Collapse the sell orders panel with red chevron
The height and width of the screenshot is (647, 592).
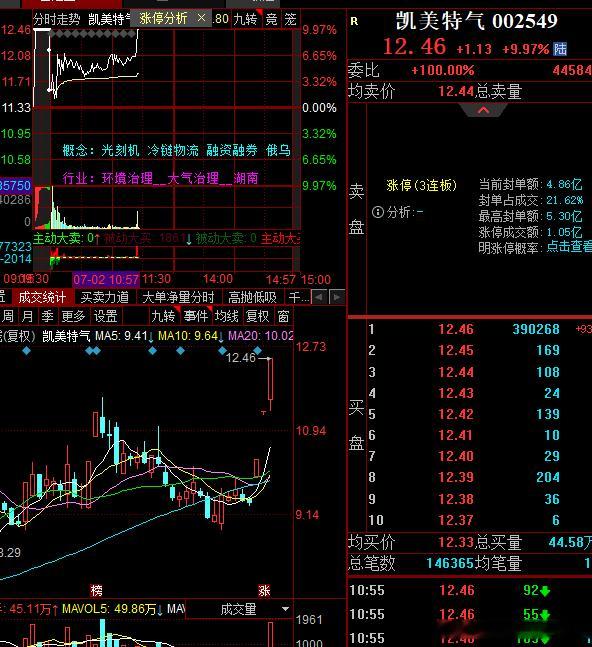(x=484, y=110)
